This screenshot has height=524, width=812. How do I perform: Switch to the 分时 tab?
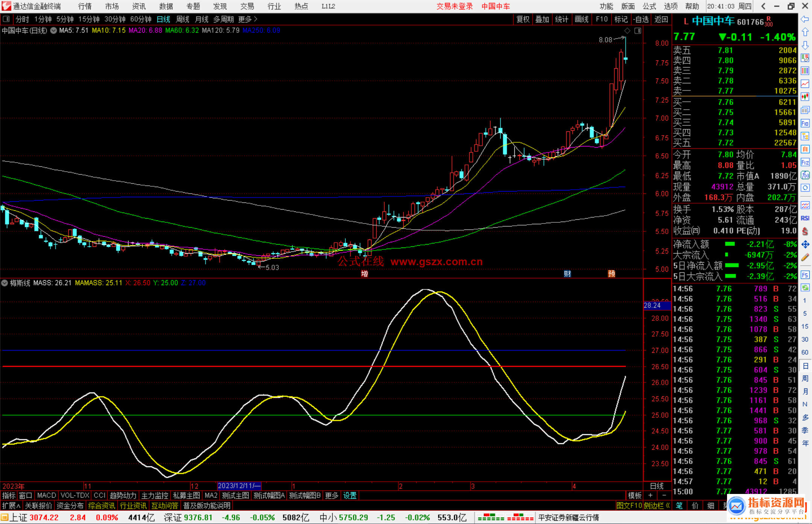click(x=22, y=19)
